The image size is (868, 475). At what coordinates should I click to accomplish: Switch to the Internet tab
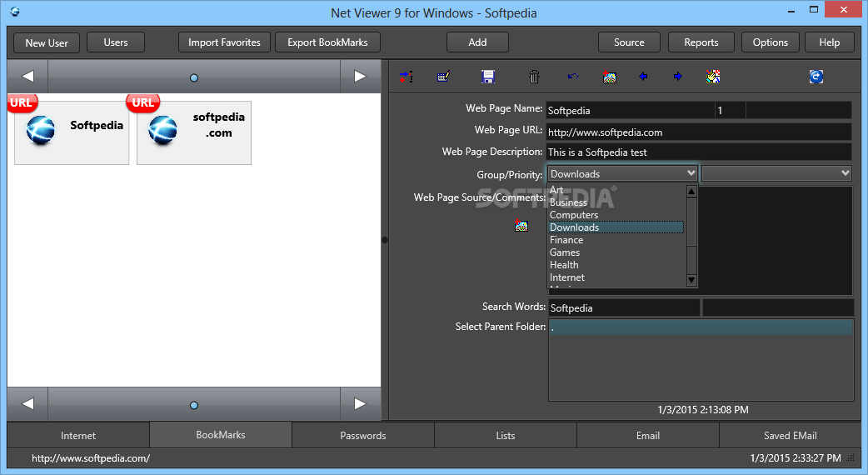78,435
